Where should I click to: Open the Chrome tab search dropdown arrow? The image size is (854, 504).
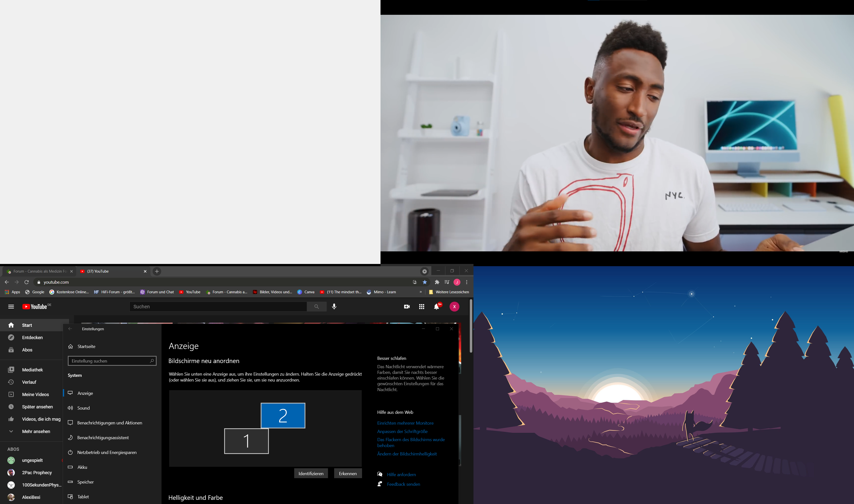coord(424,271)
